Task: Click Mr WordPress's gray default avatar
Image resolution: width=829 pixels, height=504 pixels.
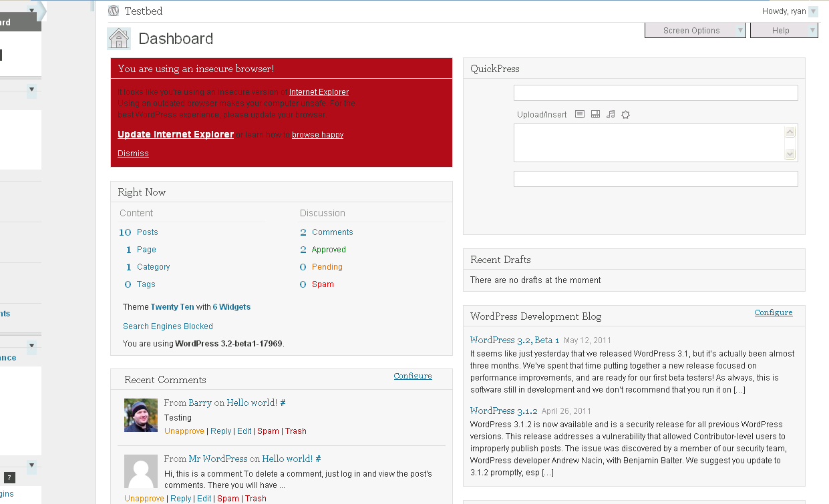Action: pos(141,471)
